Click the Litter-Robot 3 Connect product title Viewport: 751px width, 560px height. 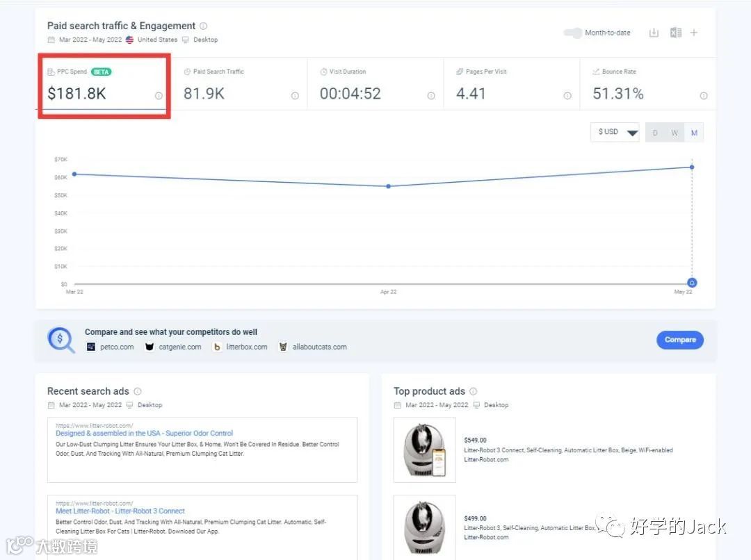click(569, 450)
